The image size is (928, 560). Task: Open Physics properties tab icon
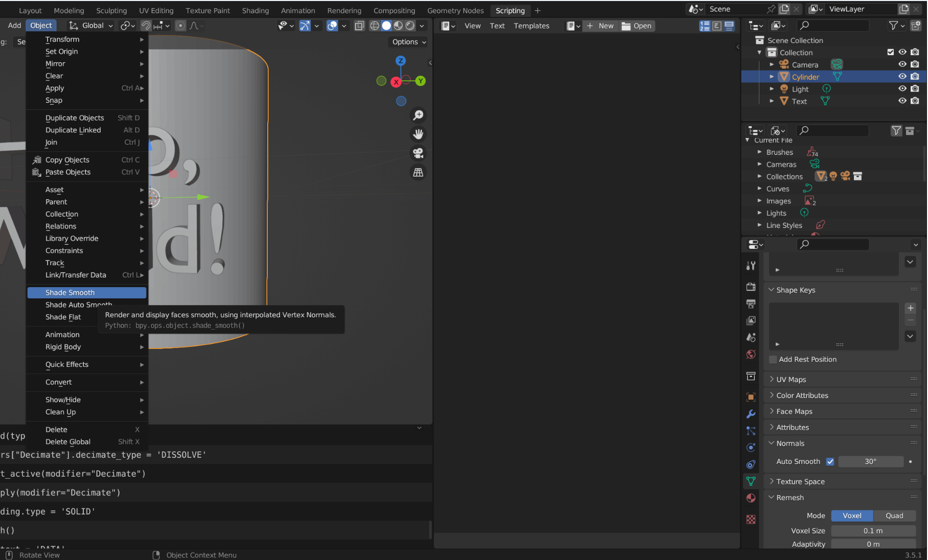(751, 448)
